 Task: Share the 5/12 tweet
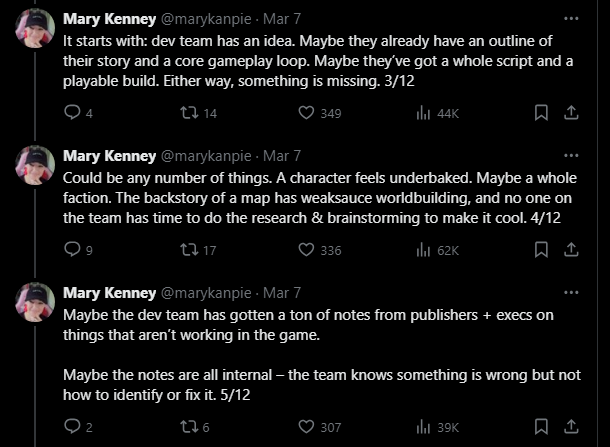[x=571, y=427]
